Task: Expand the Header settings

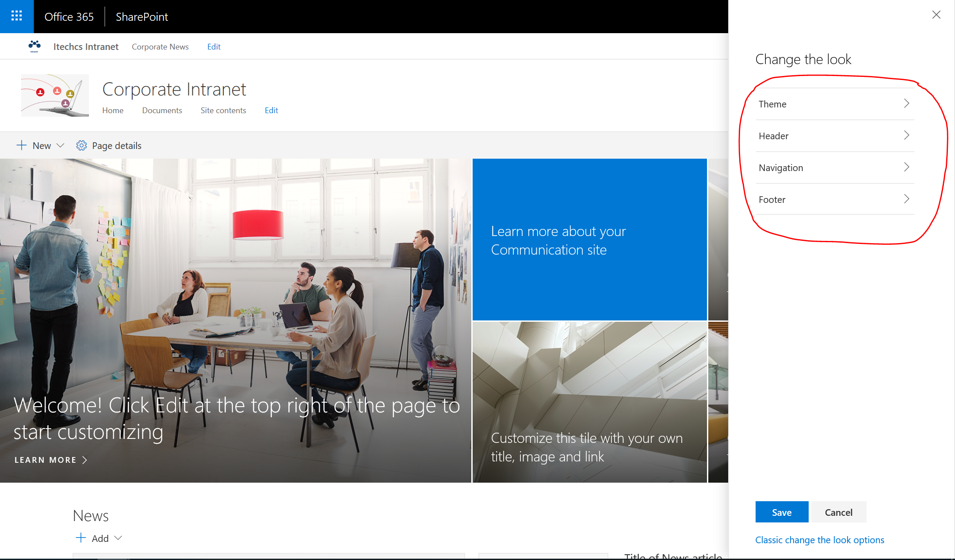Action: [835, 136]
